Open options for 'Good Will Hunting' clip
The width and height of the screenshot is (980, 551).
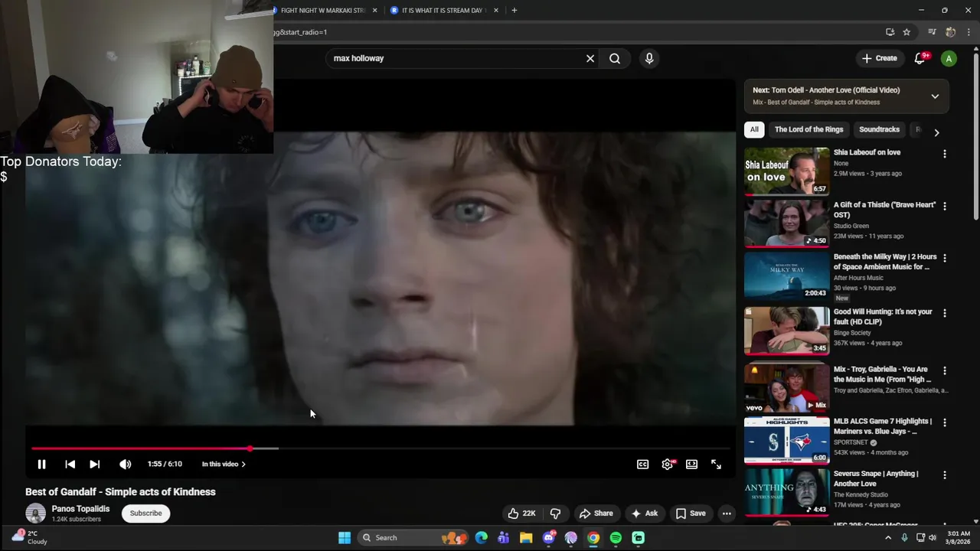[944, 313]
